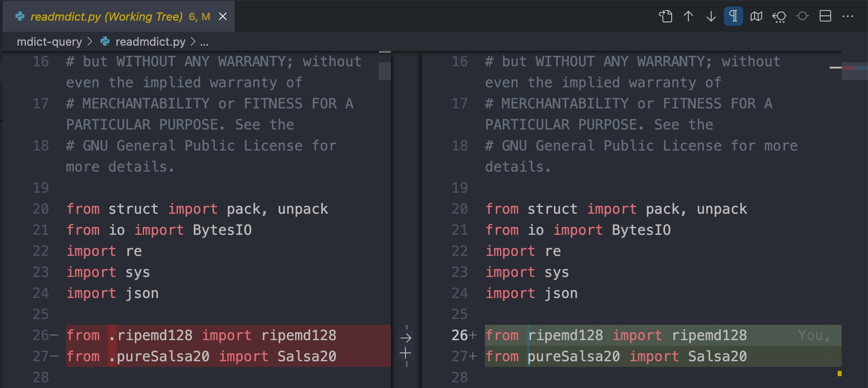
Task: Click readmdict.py in the breadcrumb path
Action: click(150, 42)
